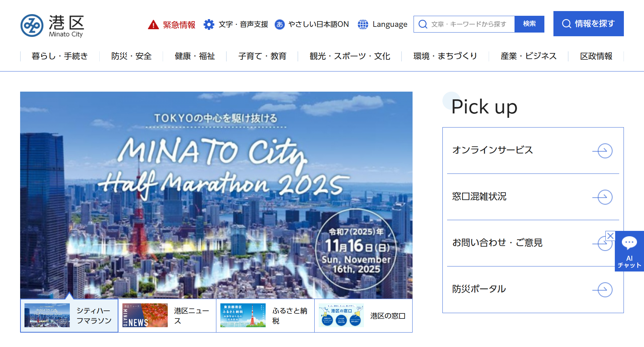
Task: Click the keyword search input field
Action: pyautogui.click(x=468, y=24)
